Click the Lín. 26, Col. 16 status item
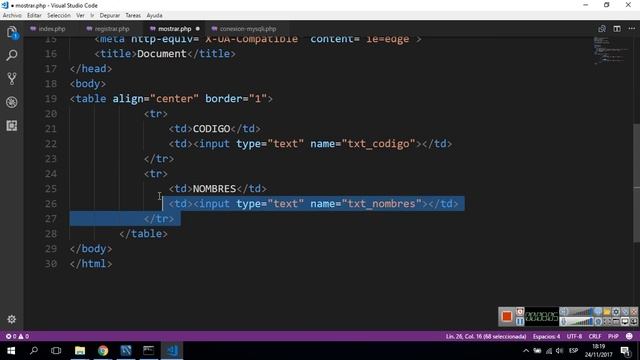The height and width of the screenshot is (360, 640). [x=485, y=336]
